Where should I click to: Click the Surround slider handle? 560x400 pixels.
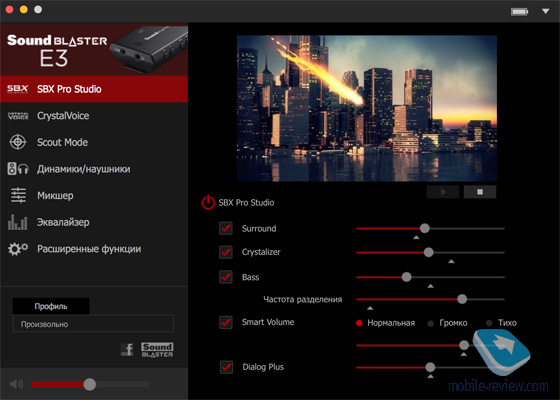coord(425,228)
